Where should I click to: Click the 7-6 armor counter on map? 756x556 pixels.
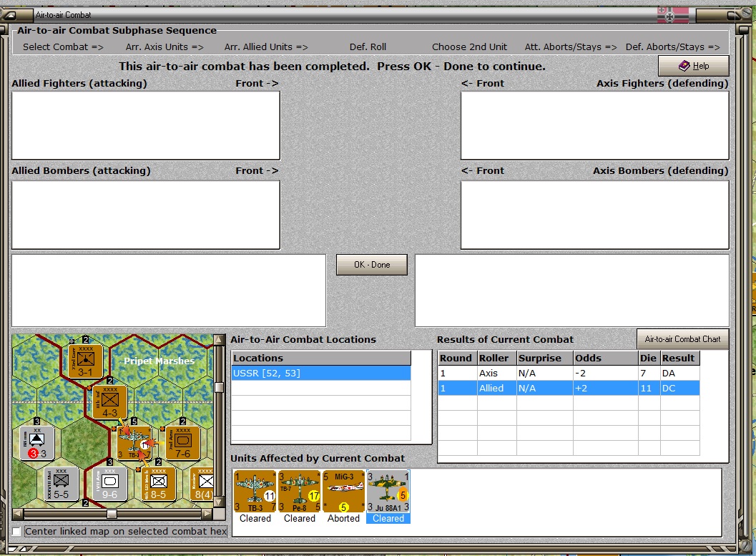pos(182,442)
